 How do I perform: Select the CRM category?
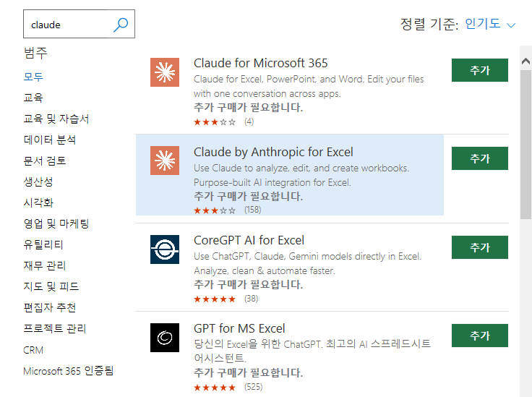[33, 350]
